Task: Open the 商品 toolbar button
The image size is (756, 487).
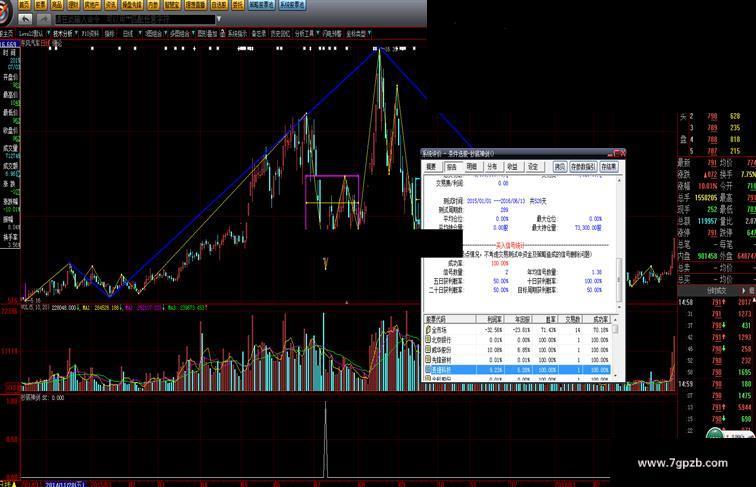Action: click(x=57, y=5)
